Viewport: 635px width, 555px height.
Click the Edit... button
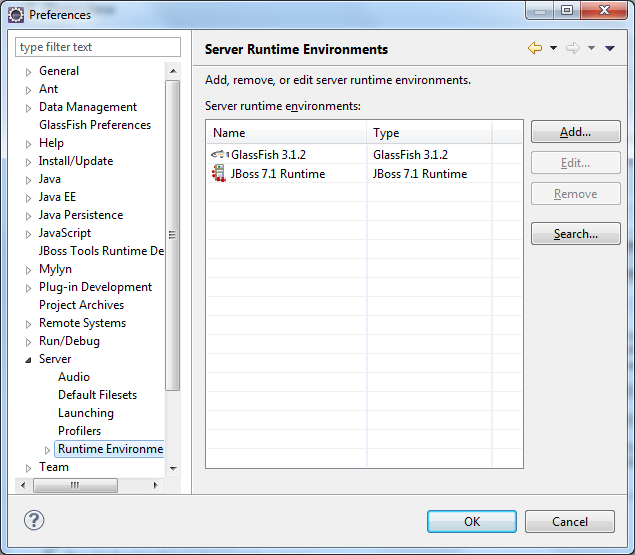click(575, 163)
